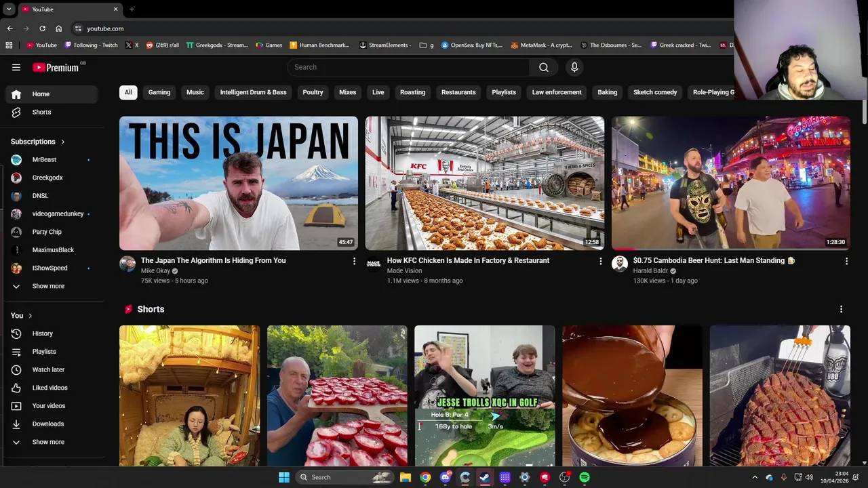Viewport: 868px width, 488px height.
Task: Select the Sketch comedy chip
Action: coord(655,92)
